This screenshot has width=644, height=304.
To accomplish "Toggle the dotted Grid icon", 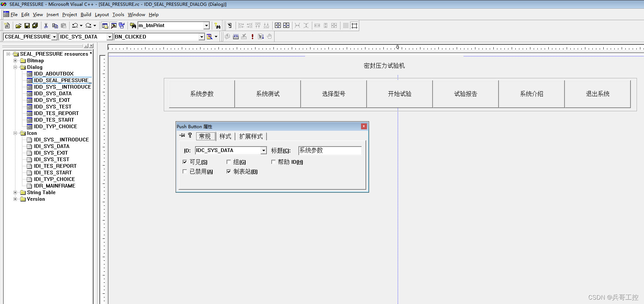I will [346, 26].
